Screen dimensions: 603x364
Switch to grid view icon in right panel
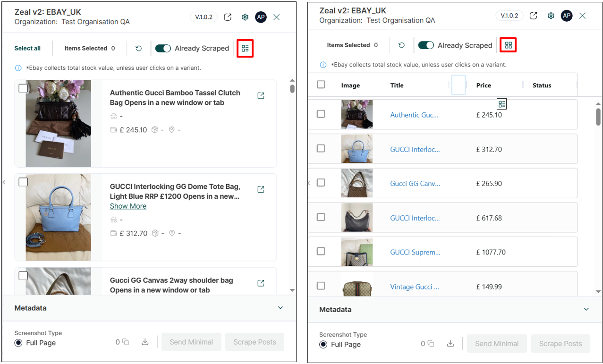click(508, 45)
